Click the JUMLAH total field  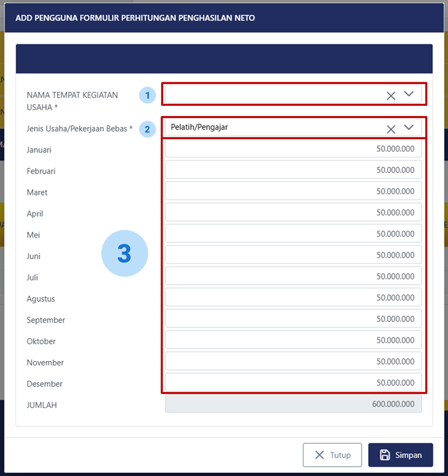pos(293,404)
